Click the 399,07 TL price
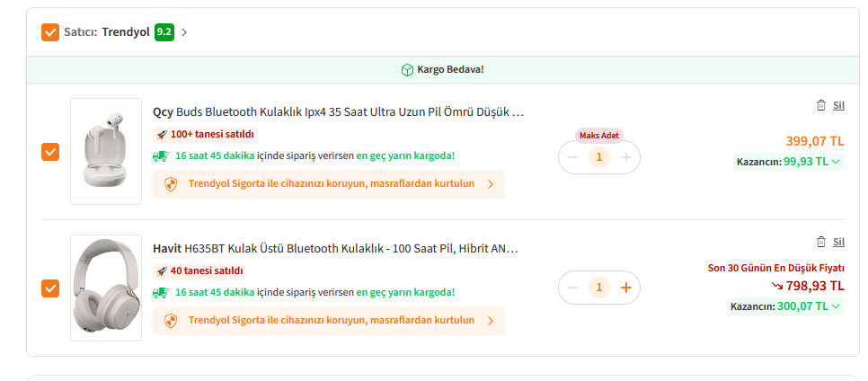Image resolution: width=868 pixels, height=381 pixels. coord(815,141)
